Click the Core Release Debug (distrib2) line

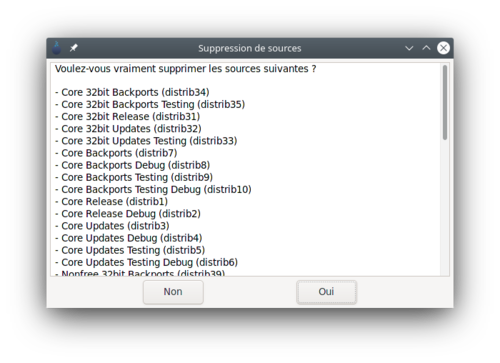(128, 214)
